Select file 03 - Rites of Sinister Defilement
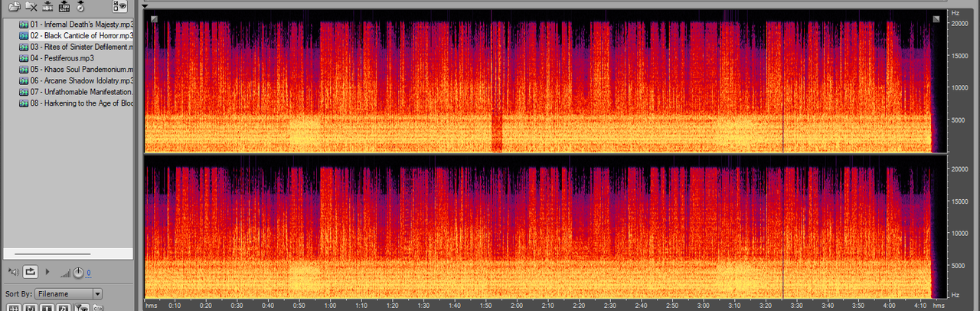Screen dimensions: 980x311 (x=82, y=47)
